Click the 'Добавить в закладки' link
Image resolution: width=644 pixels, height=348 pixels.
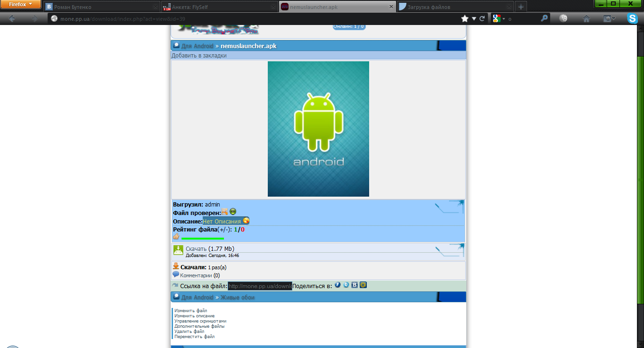pyautogui.click(x=199, y=56)
